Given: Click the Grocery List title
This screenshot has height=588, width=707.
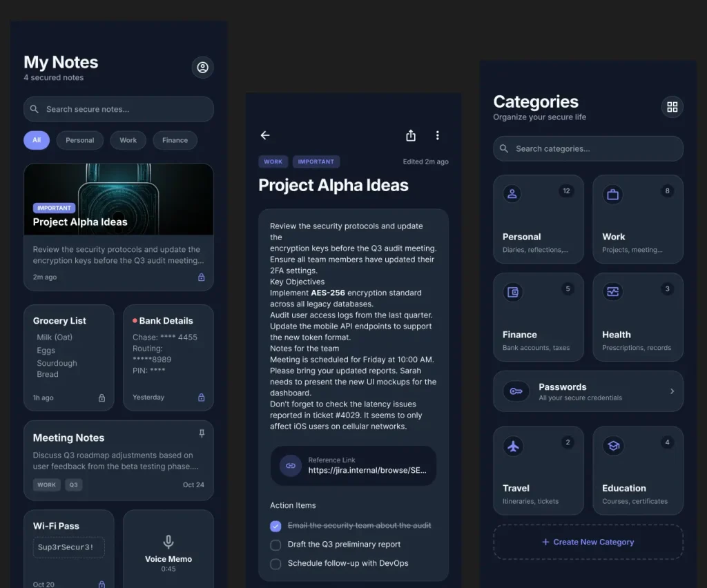Looking at the screenshot, I should [x=59, y=321].
